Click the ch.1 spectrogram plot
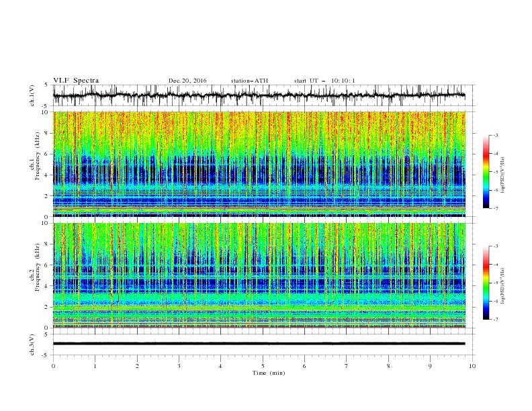Image resolution: width=532 pixels, height=411 pixels. point(259,164)
